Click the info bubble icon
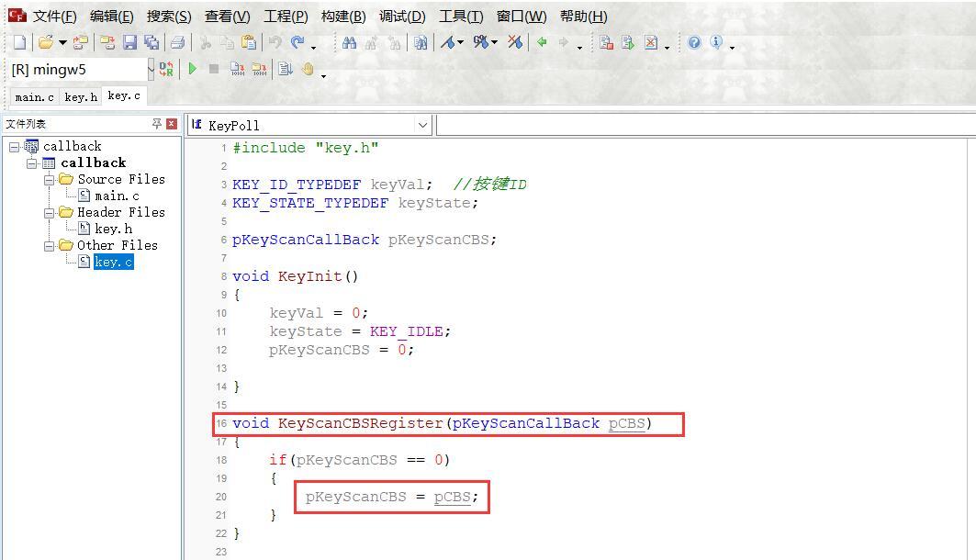The width and height of the screenshot is (976, 560). point(716,42)
